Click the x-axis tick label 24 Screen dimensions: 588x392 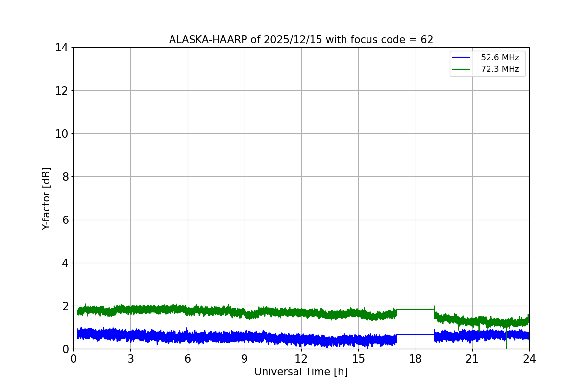[529, 359]
